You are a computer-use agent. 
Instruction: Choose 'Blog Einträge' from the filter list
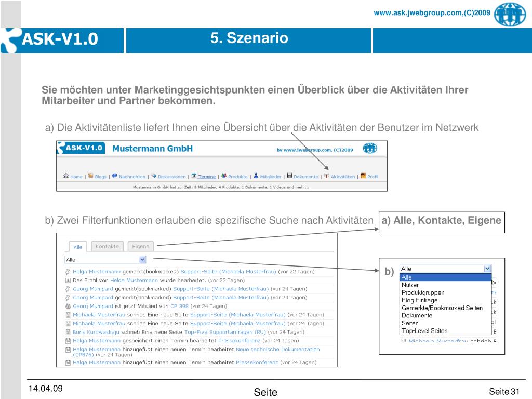[419, 300]
